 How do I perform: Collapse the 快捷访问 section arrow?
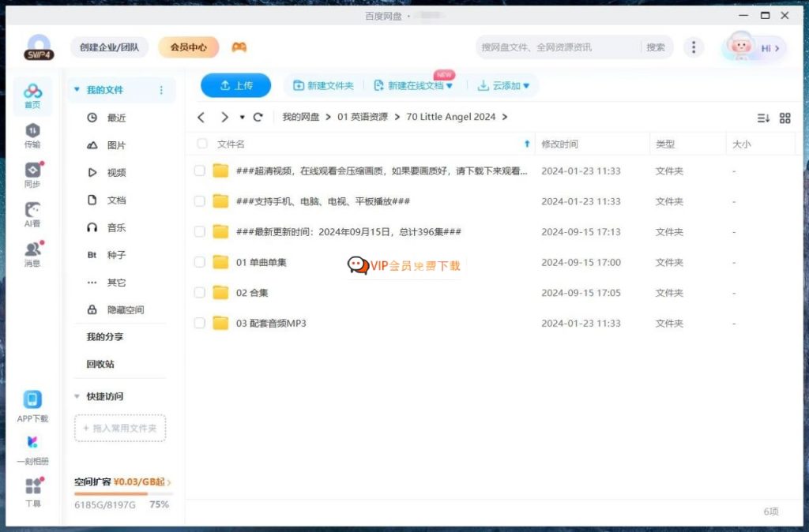click(x=77, y=396)
